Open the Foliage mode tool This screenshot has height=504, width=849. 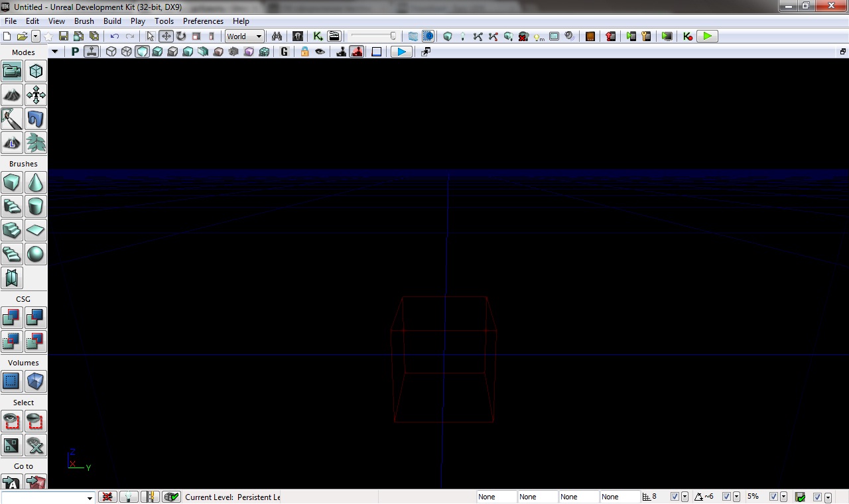36,143
